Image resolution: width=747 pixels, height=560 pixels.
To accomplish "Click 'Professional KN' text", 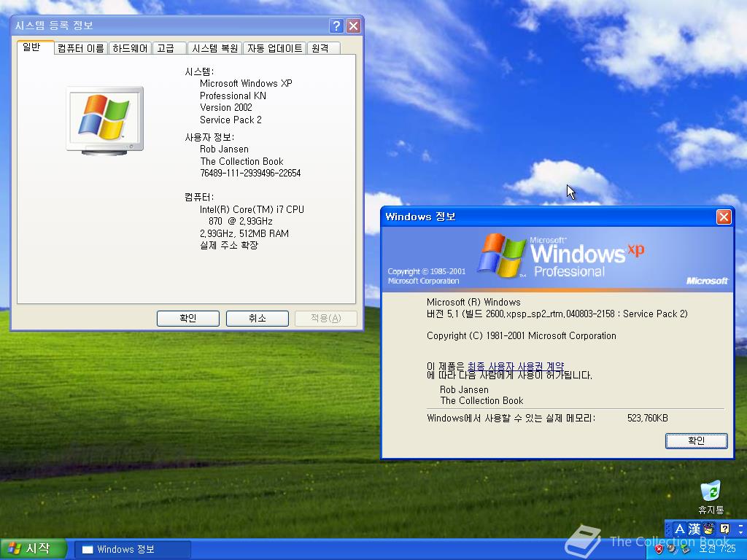I will click(x=233, y=96).
